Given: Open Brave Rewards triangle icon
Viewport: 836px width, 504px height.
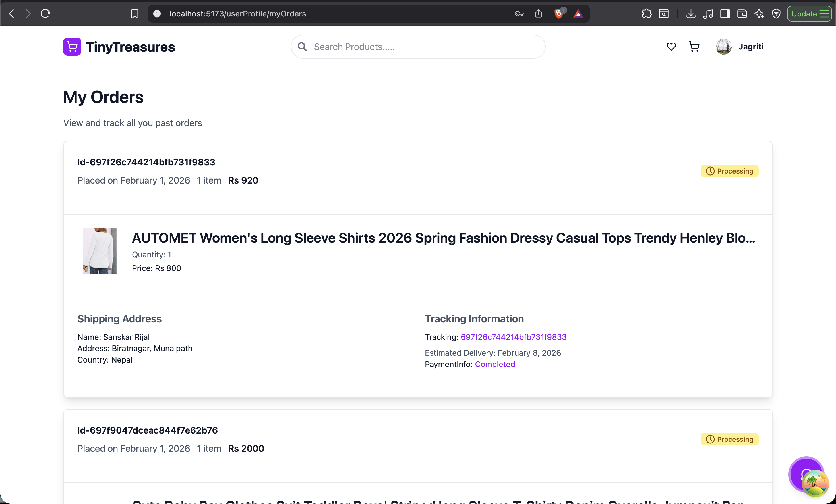Looking at the screenshot, I should point(578,14).
